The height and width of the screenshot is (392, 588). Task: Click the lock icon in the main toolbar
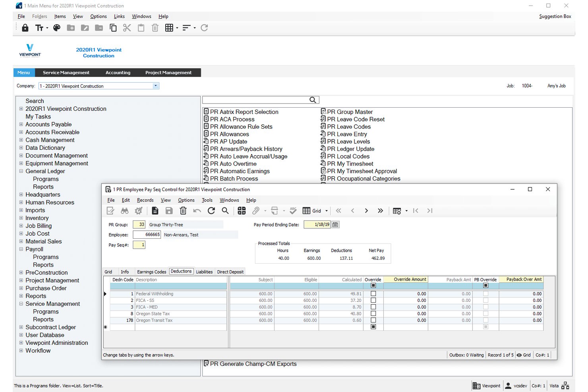coord(25,28)
